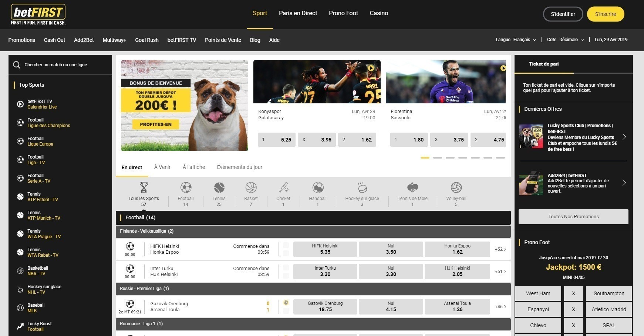
Task: Click the ATP Estoril tennis icon
Action: pyautogui.click(x=20, y=197)
